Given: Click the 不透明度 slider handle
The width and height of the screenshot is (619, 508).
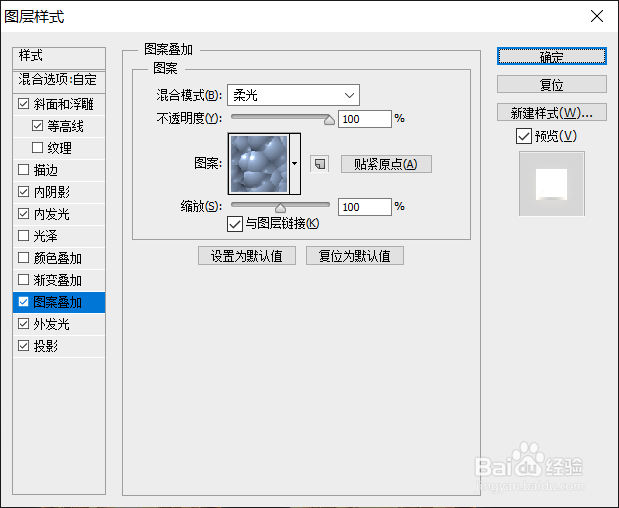Looking at the screenshot, I should [329, 120].
